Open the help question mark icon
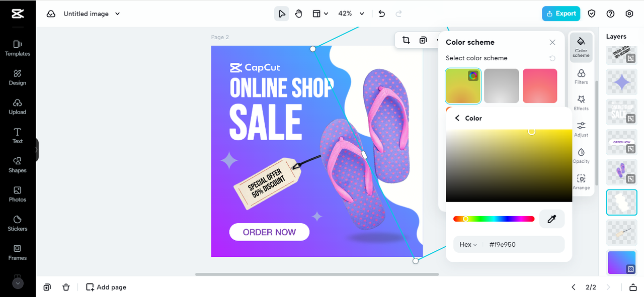Image resolution: width=644 pixels, height=297 pixels. tap(610, 14)
